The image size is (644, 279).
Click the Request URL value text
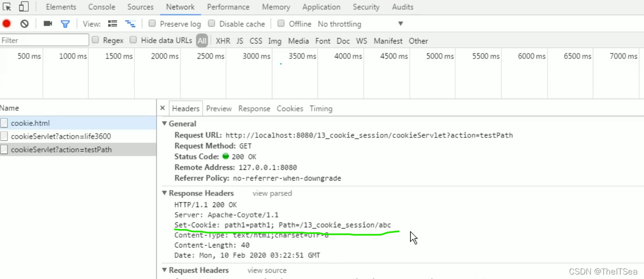369,135
